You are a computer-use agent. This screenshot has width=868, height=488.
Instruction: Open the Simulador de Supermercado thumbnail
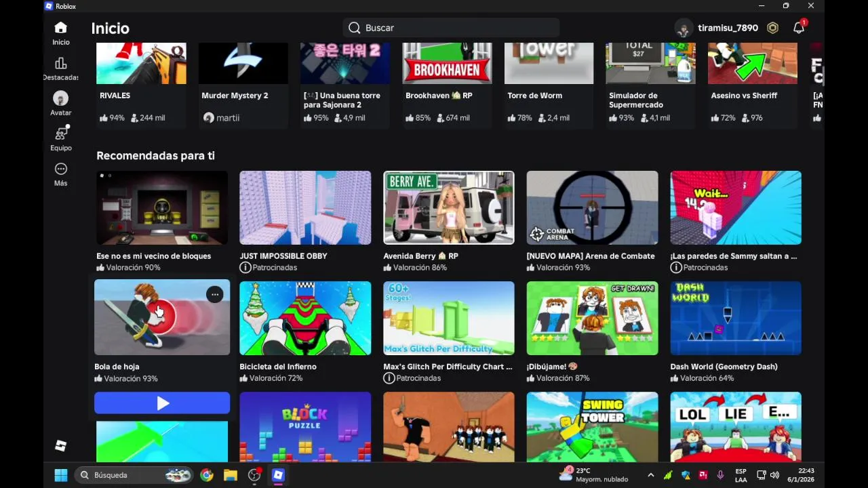pyautogui.click(x=650, y=63)
